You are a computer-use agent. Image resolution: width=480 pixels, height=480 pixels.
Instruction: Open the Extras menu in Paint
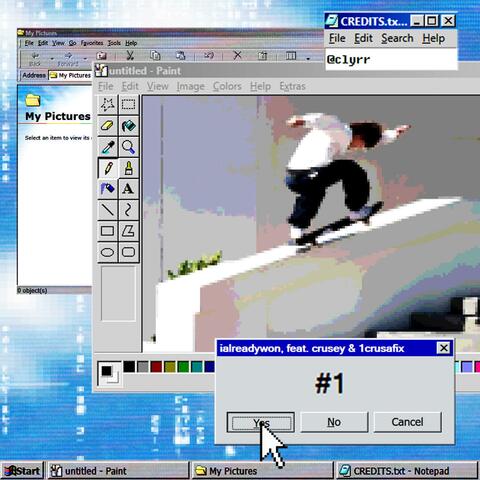click(x=292, y=86)
